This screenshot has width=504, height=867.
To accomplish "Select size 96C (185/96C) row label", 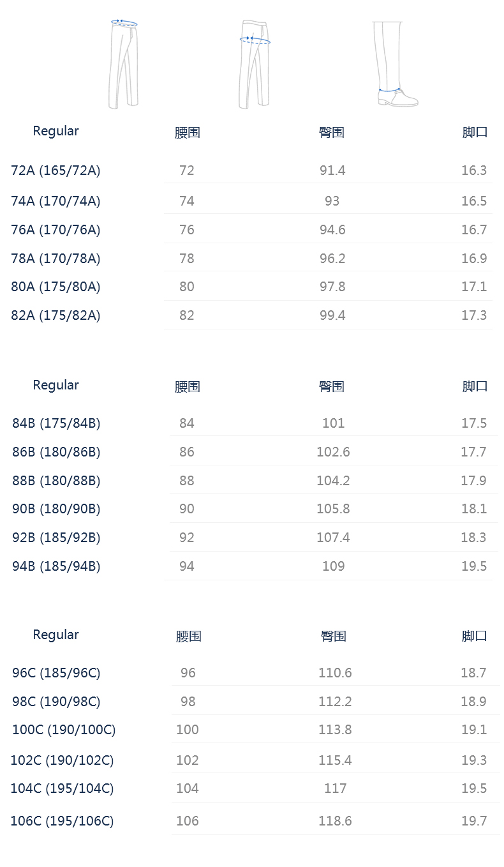I will [56, 673].
